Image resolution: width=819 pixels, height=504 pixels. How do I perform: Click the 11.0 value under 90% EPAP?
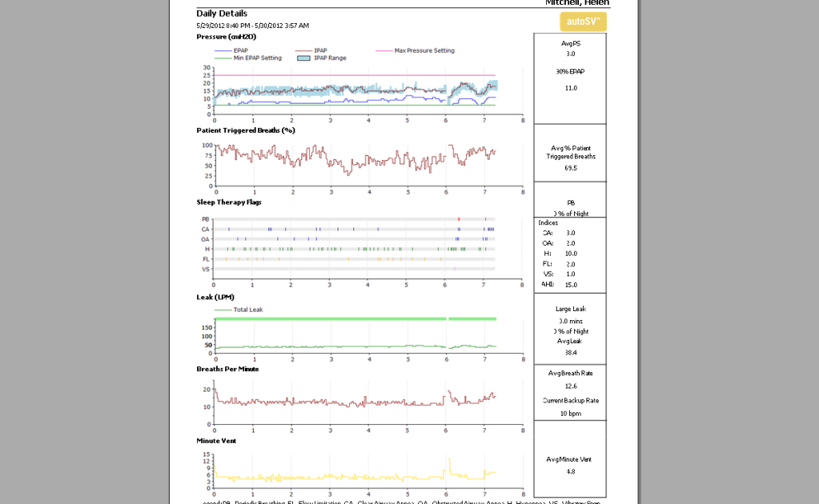coord(570,88)
